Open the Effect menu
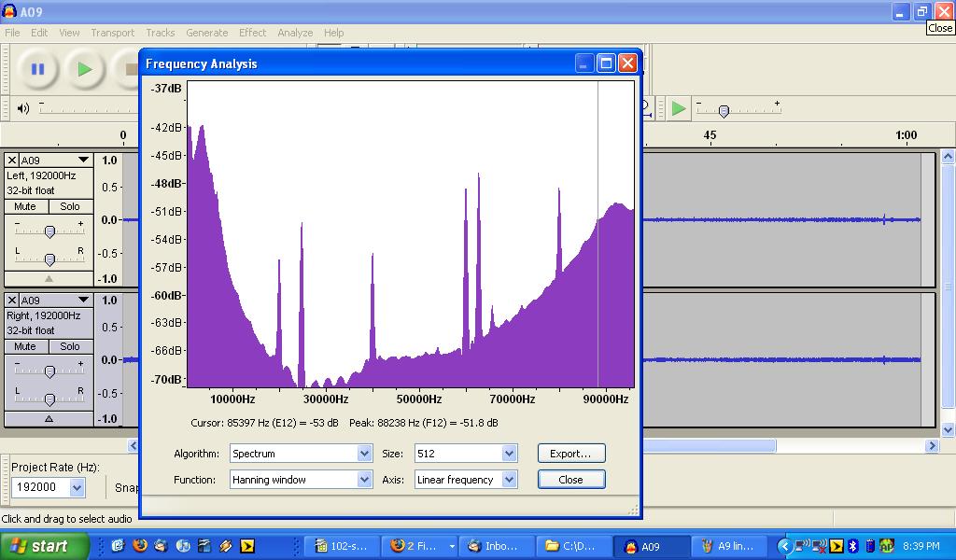 (x=252, y=33)
